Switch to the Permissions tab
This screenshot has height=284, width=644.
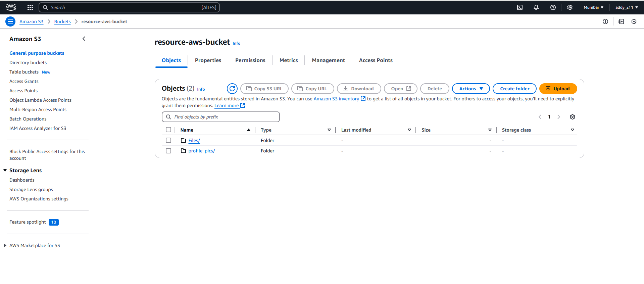pyautogui.click(x=250, y=60)
